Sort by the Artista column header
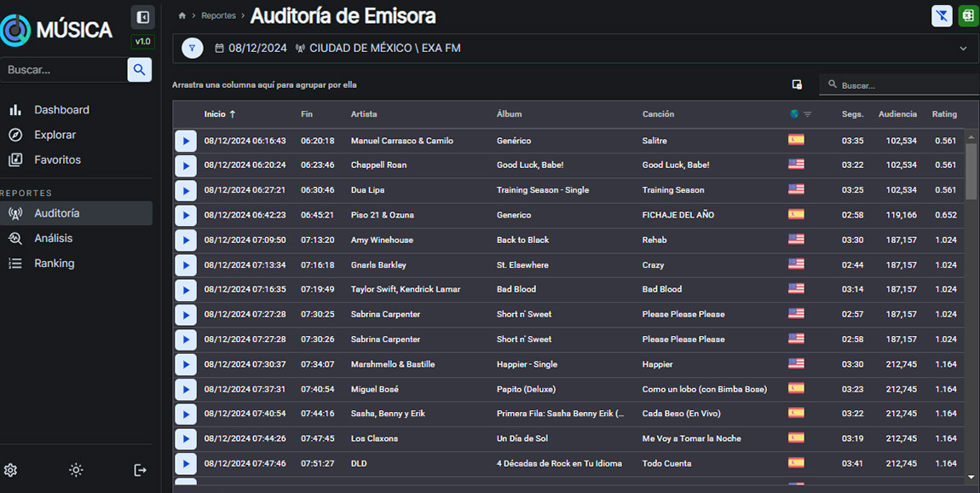 click(364, 113)
